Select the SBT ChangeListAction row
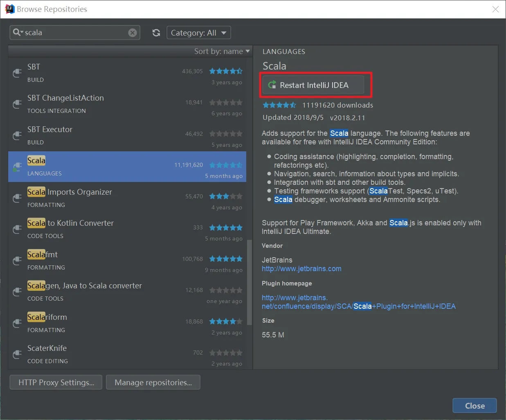Image resolution: width=506 pixels, height=420 pixels. [x=127, y=104]
